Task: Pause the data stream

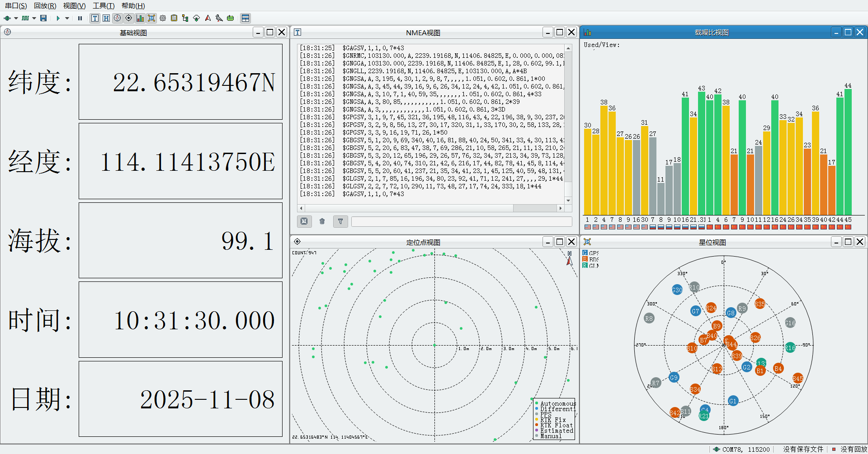Action: [x=80, y=18]
